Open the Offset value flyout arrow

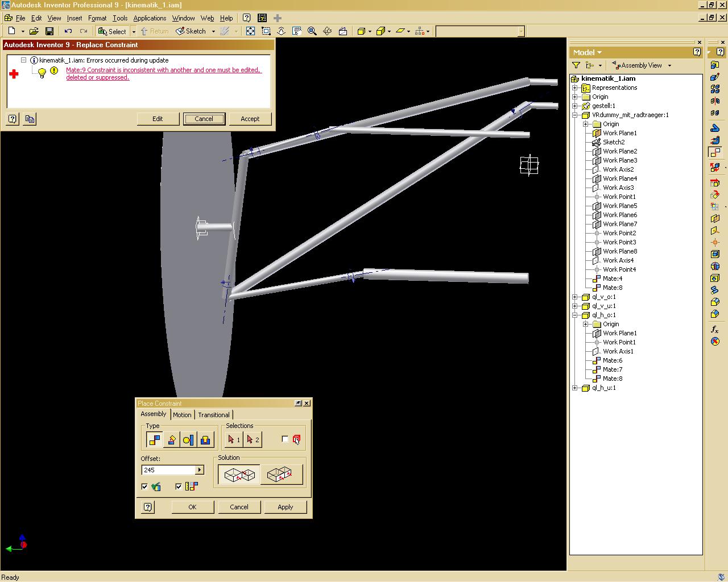[200, 470]
